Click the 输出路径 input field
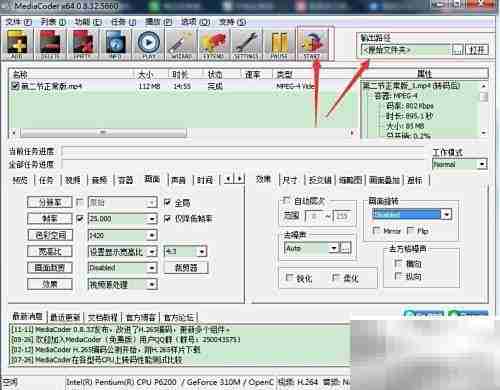This screenshot has height=390, width=500. (406, 50)
